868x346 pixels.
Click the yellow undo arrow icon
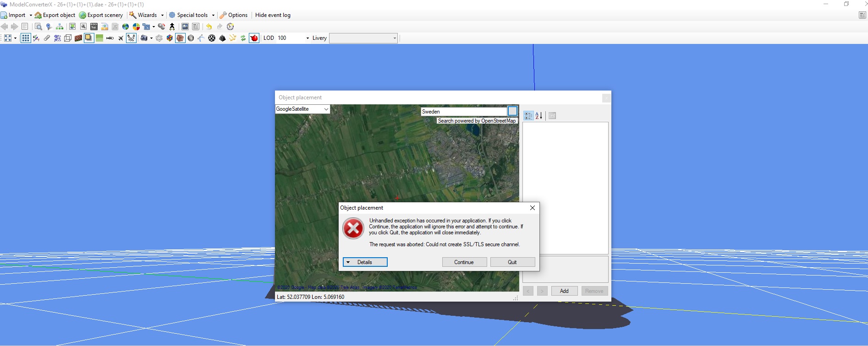[x=209, y=27]
